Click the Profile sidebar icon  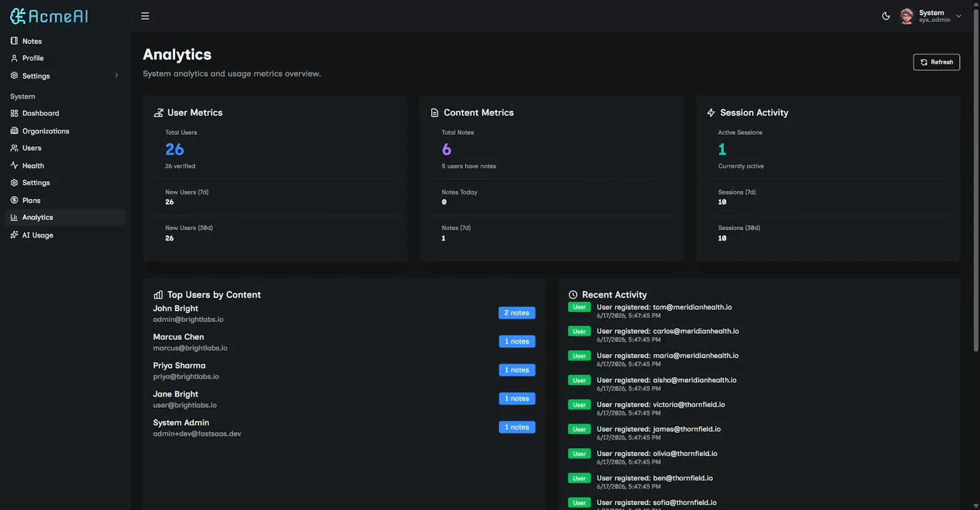[x=14, y=58]
